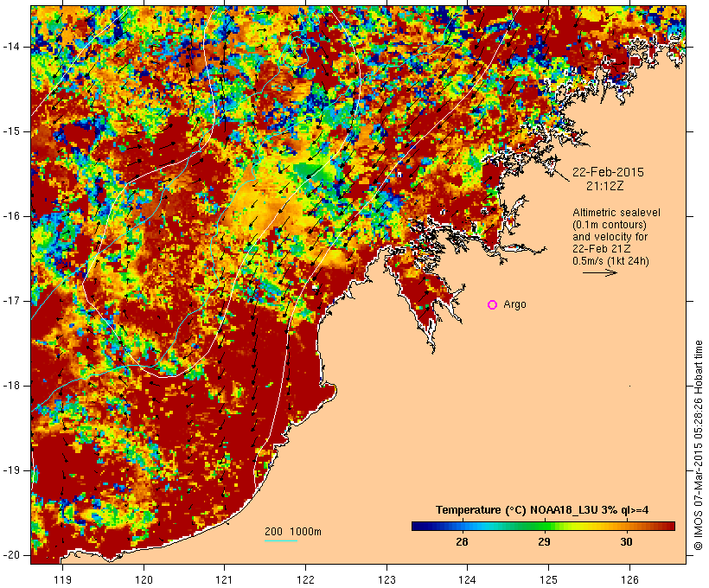Click the '22-Feb 21Z' caption line
The width and height of the screenshot is (709, 588).
[x=602, y=249]
